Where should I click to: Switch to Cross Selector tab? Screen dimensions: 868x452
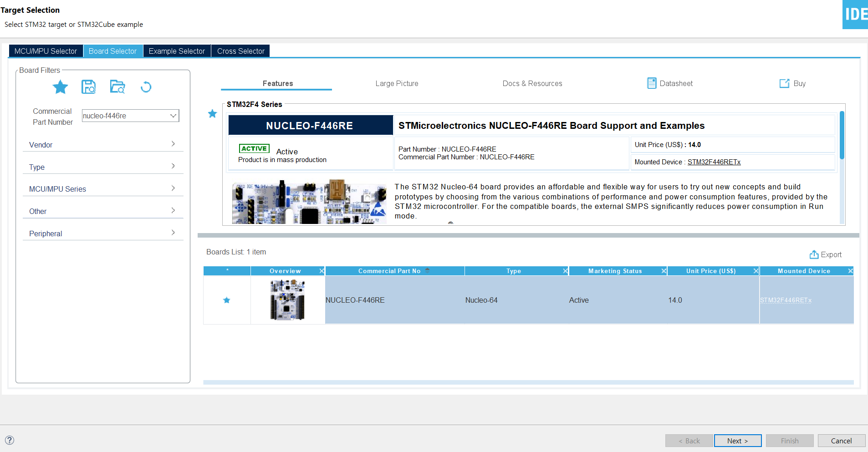240,51
